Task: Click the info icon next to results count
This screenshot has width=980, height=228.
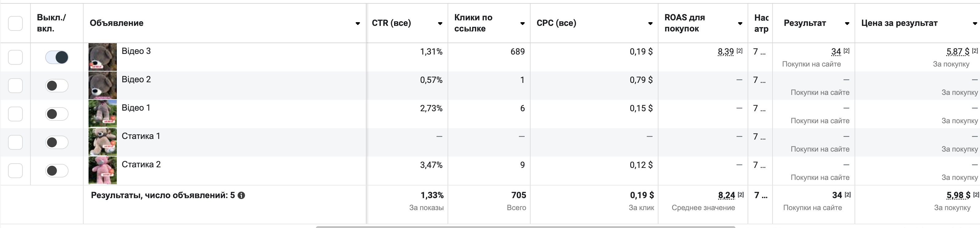Action: tap(241, 195)
